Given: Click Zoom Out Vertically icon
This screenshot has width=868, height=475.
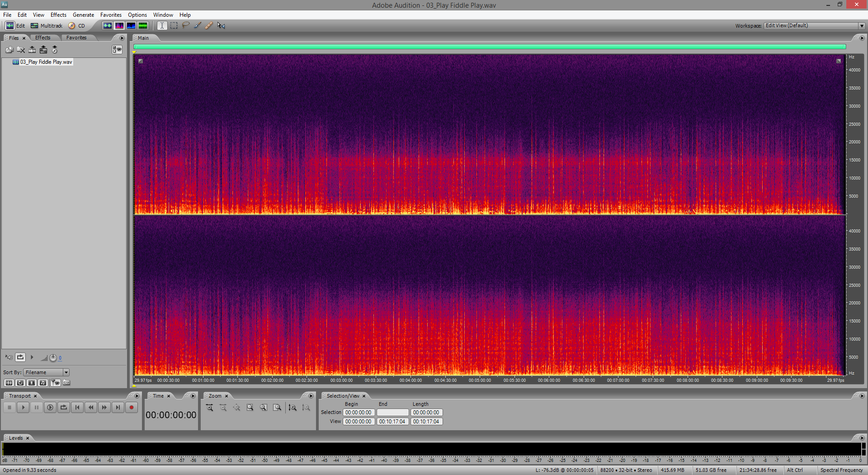Looking at the screenshot, I should pyautogui.click(x=306, y=408).
